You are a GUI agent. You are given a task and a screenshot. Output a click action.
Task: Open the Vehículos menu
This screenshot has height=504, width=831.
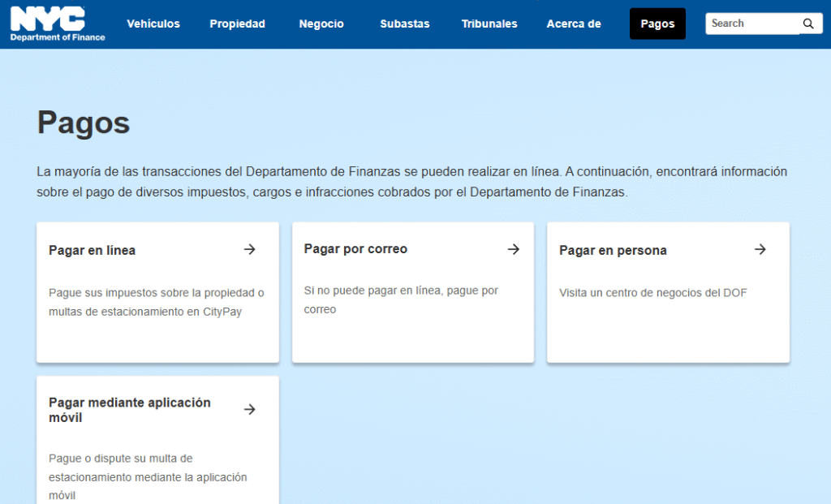tap(153, 24)
